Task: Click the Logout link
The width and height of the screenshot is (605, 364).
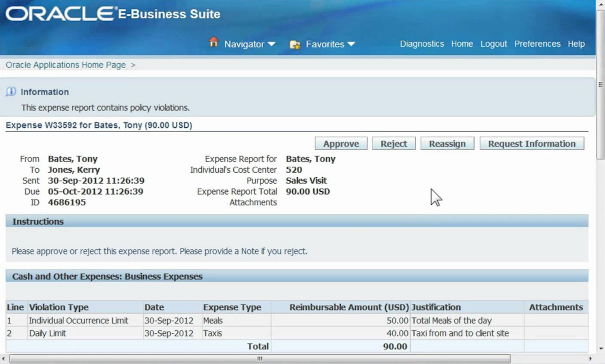Action: click(493, 44)
